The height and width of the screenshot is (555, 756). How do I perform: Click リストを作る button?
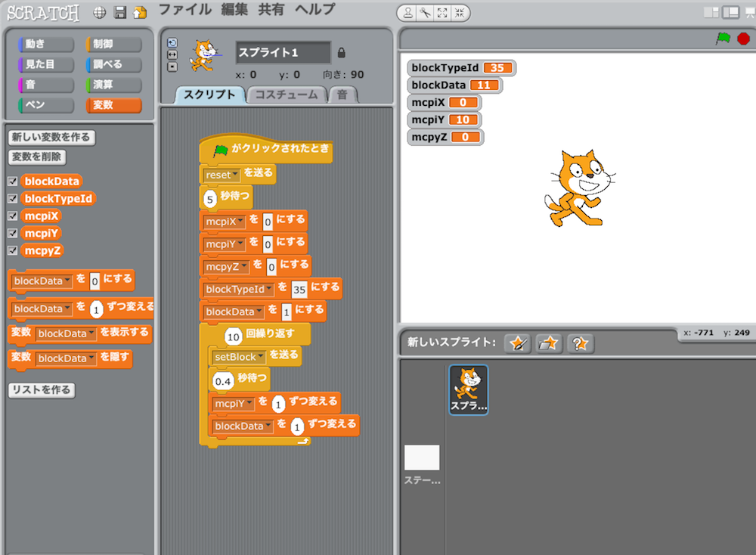pos(42,390)
